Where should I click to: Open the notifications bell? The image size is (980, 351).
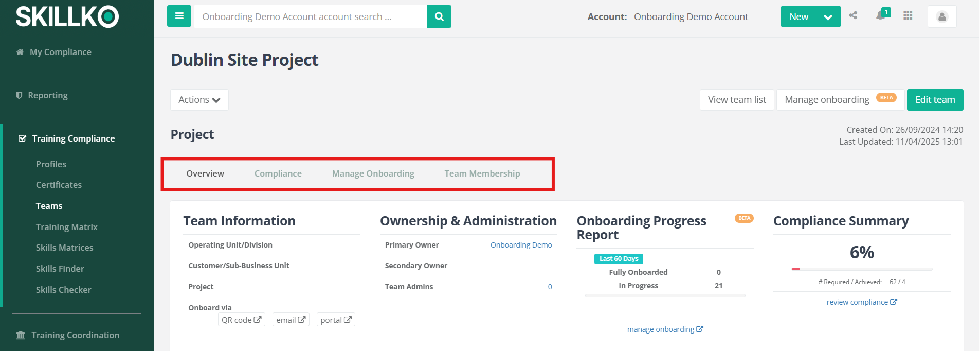coord(881,15)
